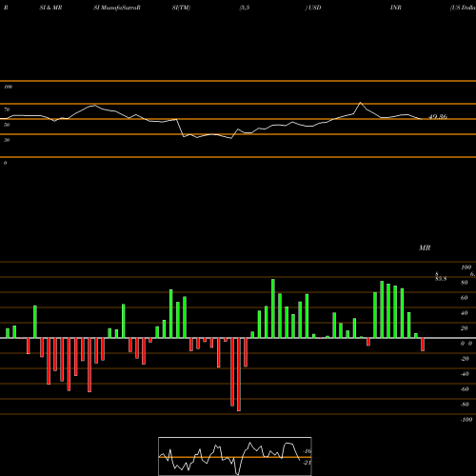Click the longest red bar in MR histogram
The image size is (476, 476).
click(239, 374)
